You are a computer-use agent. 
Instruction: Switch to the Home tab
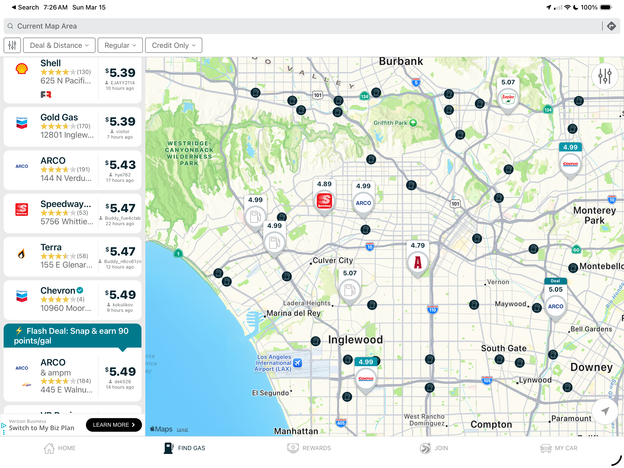(59, 448)
